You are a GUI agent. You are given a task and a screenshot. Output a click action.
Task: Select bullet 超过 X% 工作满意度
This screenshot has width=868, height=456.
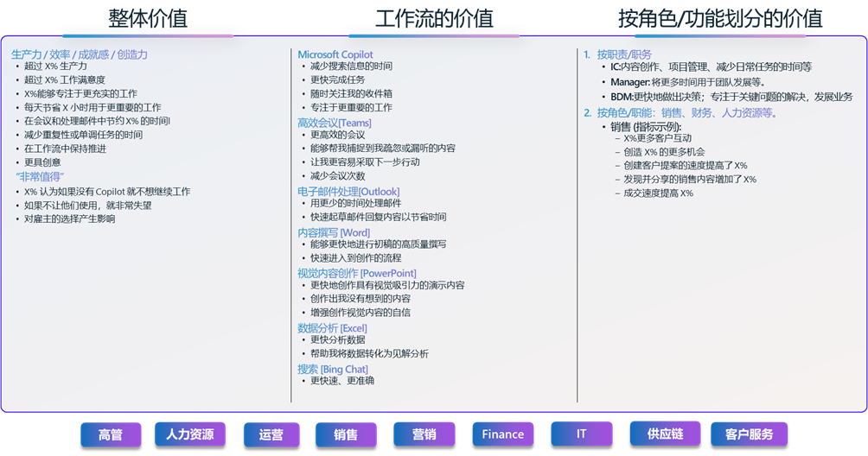[64, 80]
